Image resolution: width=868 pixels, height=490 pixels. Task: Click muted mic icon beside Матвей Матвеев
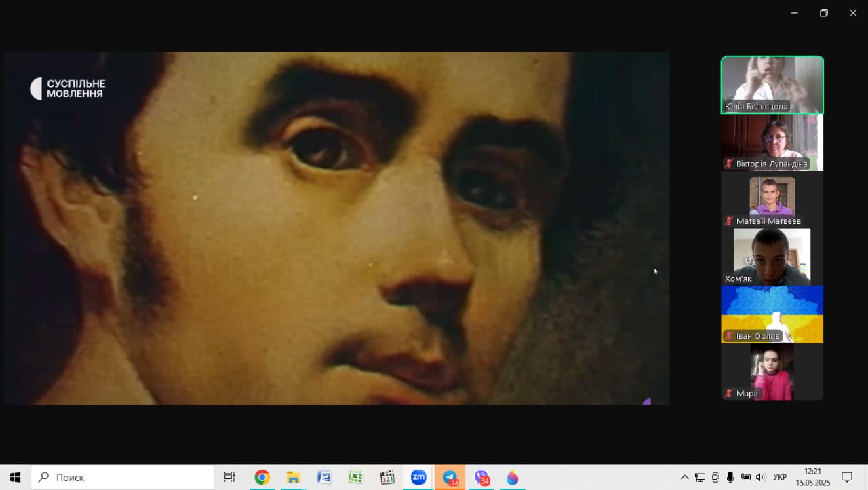(x=729, y=221)
